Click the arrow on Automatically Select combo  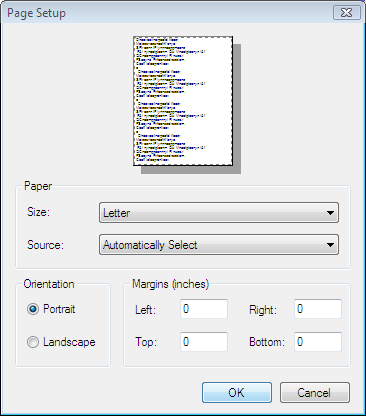[330, 245]
